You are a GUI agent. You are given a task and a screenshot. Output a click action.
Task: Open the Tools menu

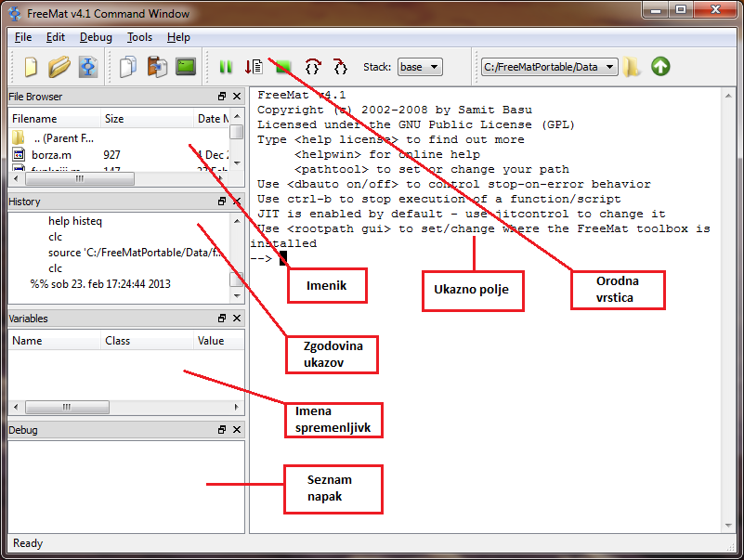139,37
